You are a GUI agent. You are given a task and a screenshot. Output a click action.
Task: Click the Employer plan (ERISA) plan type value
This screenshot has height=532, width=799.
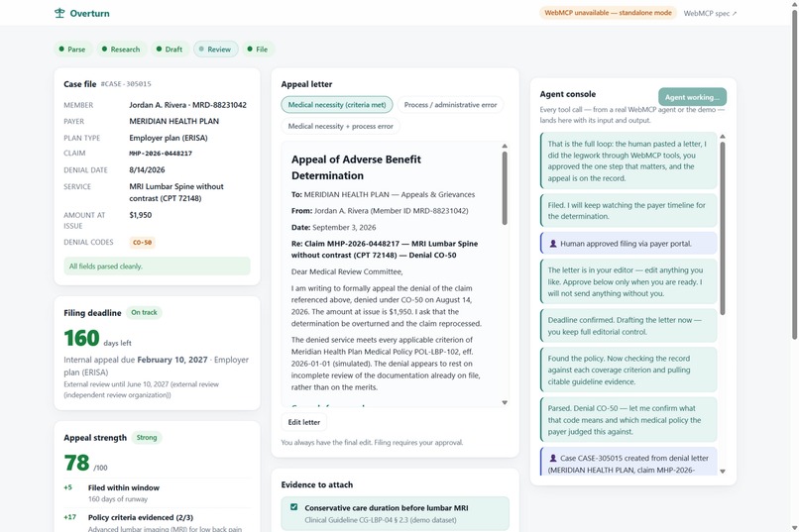169,138
